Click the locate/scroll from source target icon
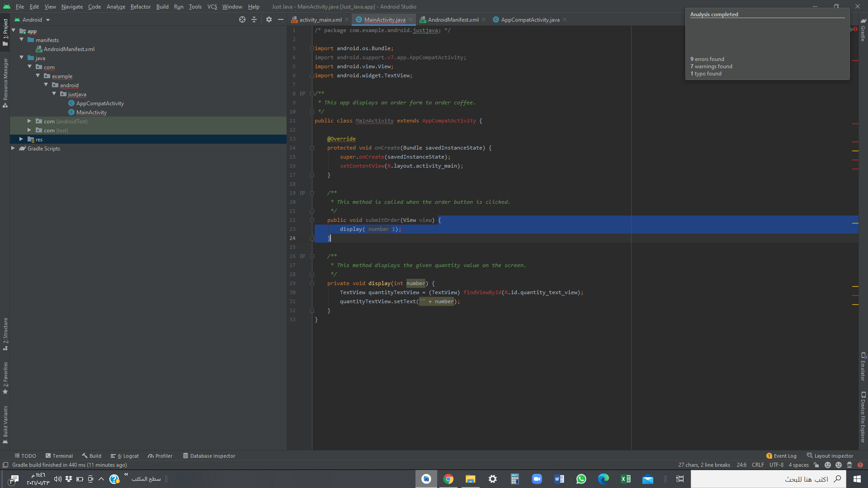 pos(242,19)
